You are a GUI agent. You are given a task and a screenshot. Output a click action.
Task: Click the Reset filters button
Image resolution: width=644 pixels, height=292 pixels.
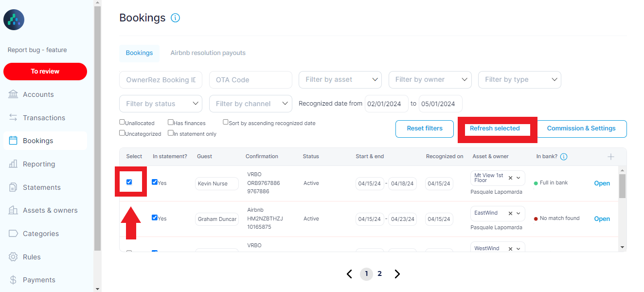coord(425,129)
